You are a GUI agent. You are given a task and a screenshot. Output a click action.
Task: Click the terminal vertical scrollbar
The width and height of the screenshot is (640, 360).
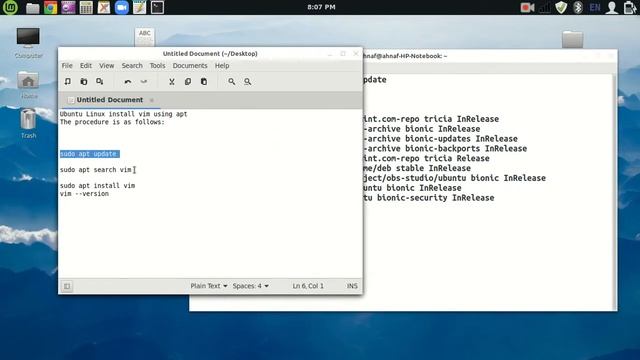point(615,192)
